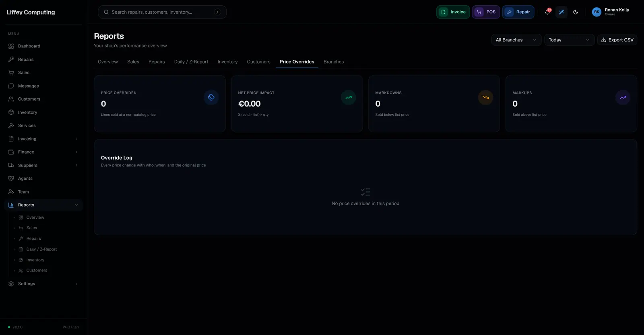Expand the Invoicing sidebar section
Viewport: 644px width, 335px height.
(43, 139)
